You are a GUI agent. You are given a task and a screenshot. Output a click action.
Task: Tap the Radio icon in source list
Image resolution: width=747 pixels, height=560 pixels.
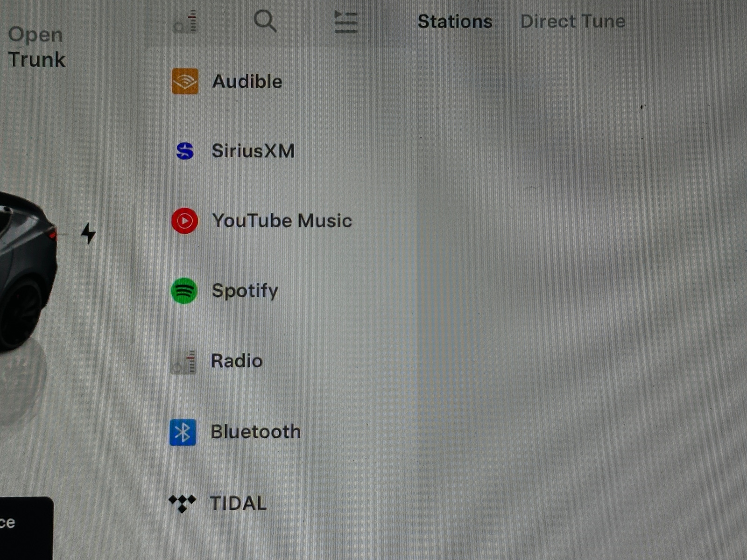pyautogui.click(x=183, y=362)
